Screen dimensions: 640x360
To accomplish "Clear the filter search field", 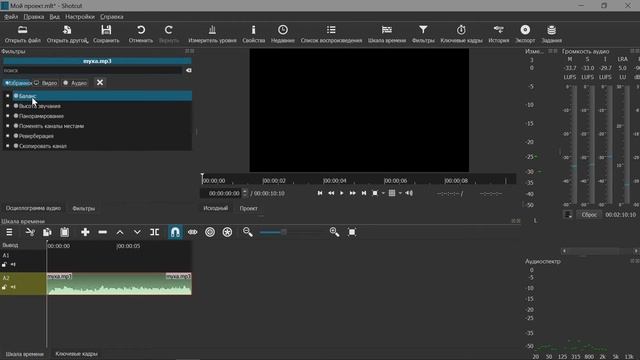I will (x=189, y=70).
